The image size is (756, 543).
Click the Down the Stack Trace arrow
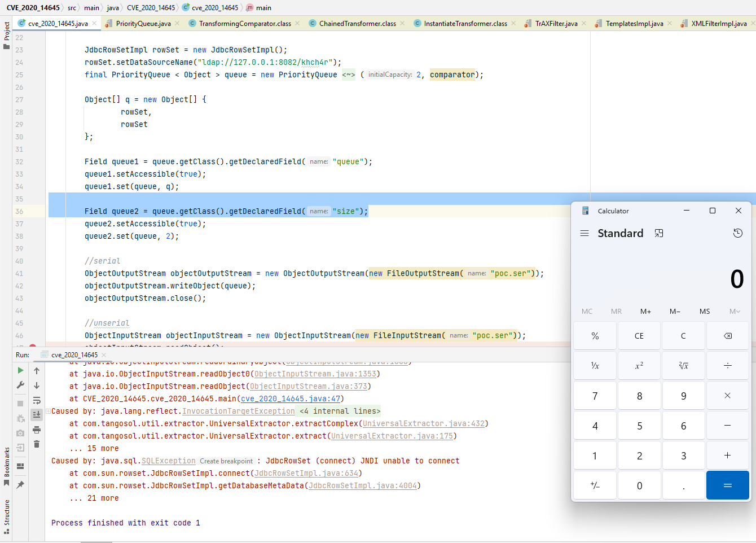point(37,386)
